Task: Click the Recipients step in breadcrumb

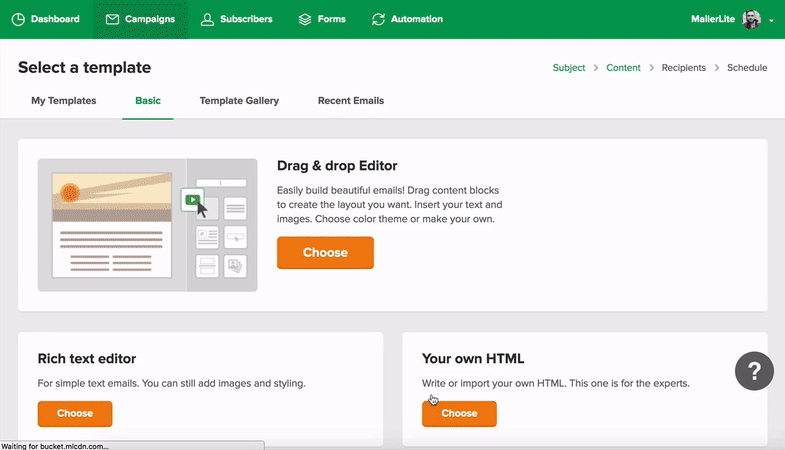Action: click(683, 68)
